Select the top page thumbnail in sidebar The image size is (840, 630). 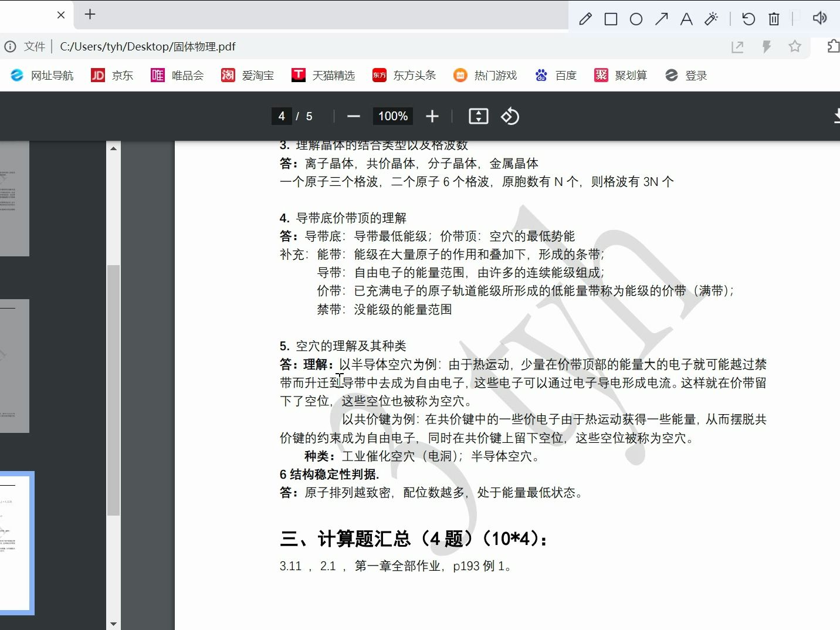pyautogui.click(x=15, y=198)
